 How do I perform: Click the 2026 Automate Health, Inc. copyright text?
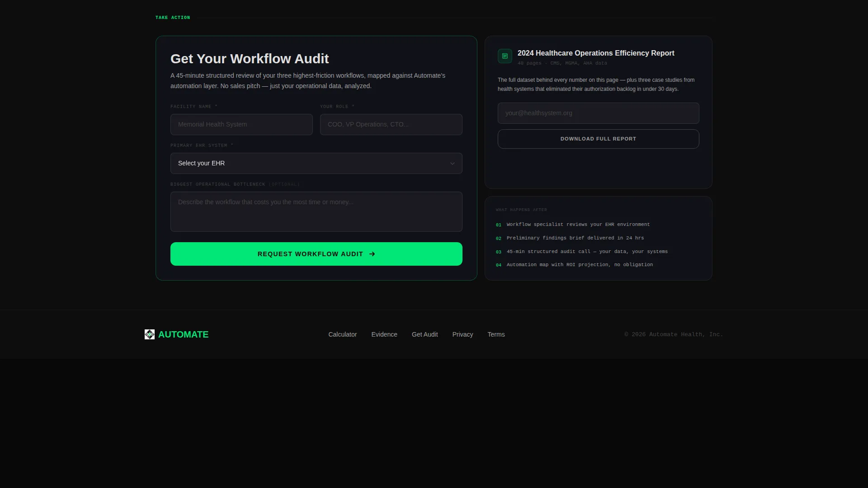click(674, 334)
